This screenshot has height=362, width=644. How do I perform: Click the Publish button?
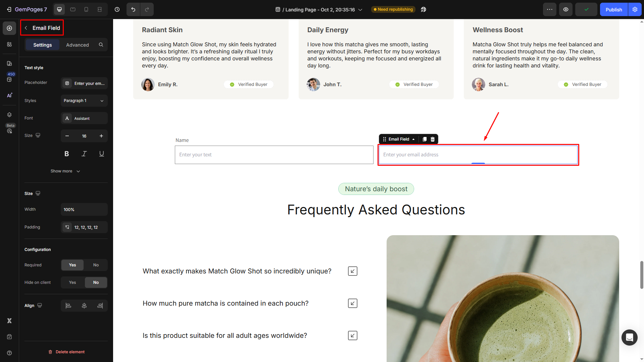[x=614, y=9]
